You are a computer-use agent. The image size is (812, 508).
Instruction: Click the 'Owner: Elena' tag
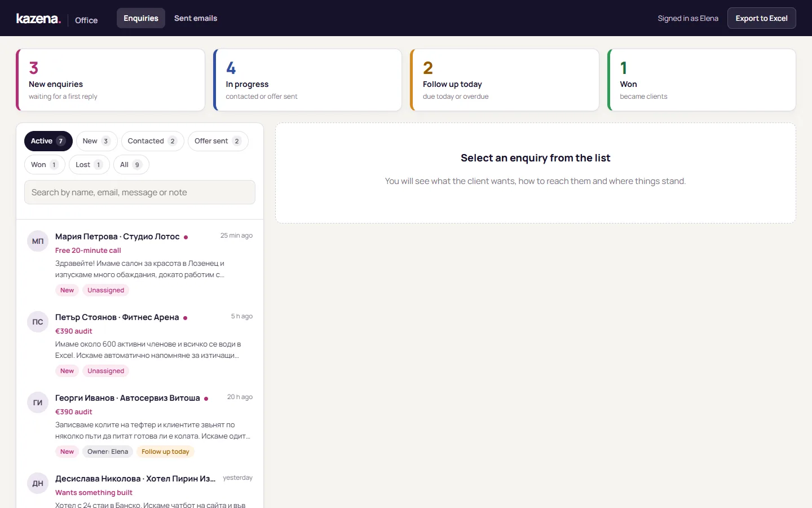point(108,452)
